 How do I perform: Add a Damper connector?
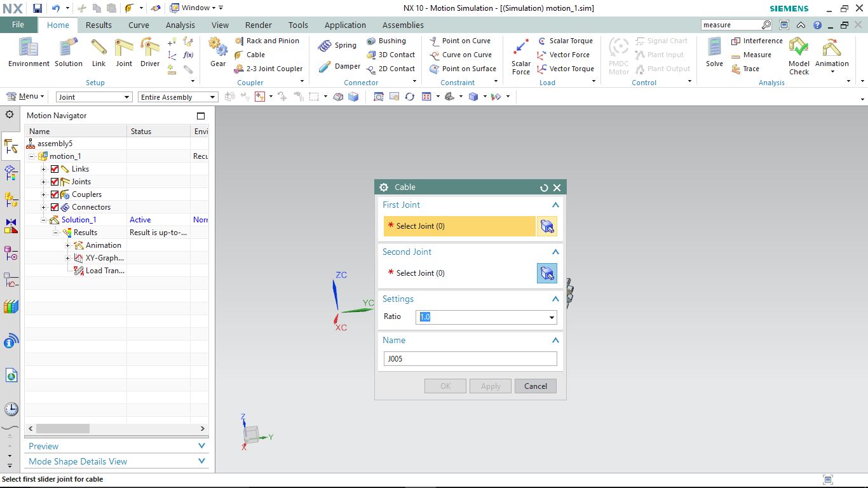(339, 66)
